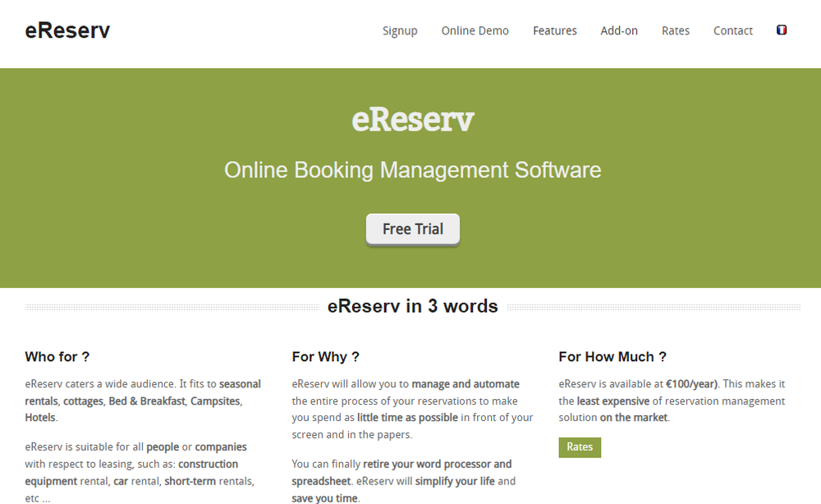Open the Signup page
The width and height of the screenshot is (821, 504).
[400, 31]
